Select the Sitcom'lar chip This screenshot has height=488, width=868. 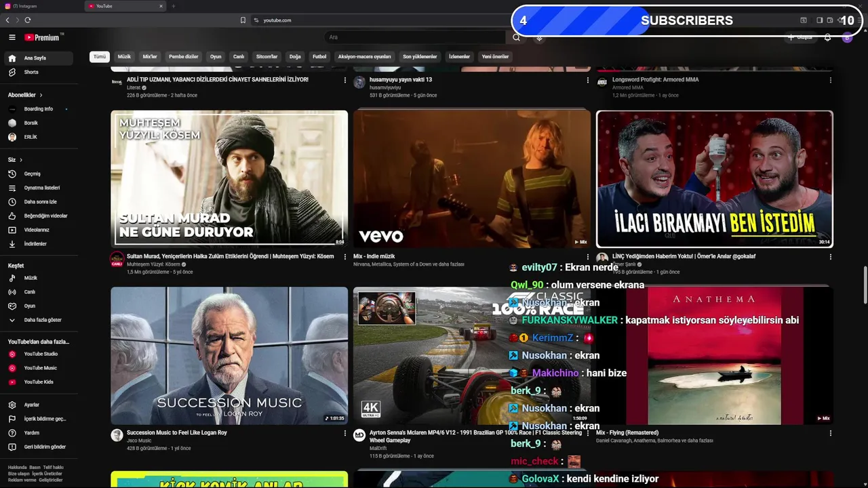click(267, 57)
